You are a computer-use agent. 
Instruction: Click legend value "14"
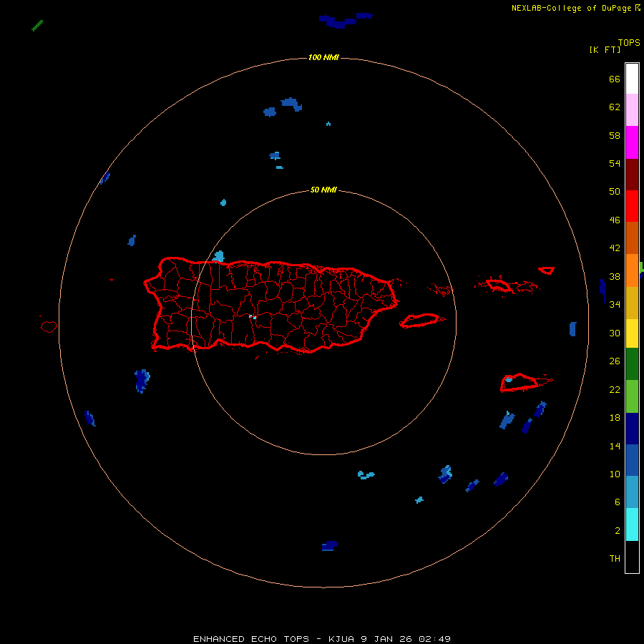(x=615, y=446)
